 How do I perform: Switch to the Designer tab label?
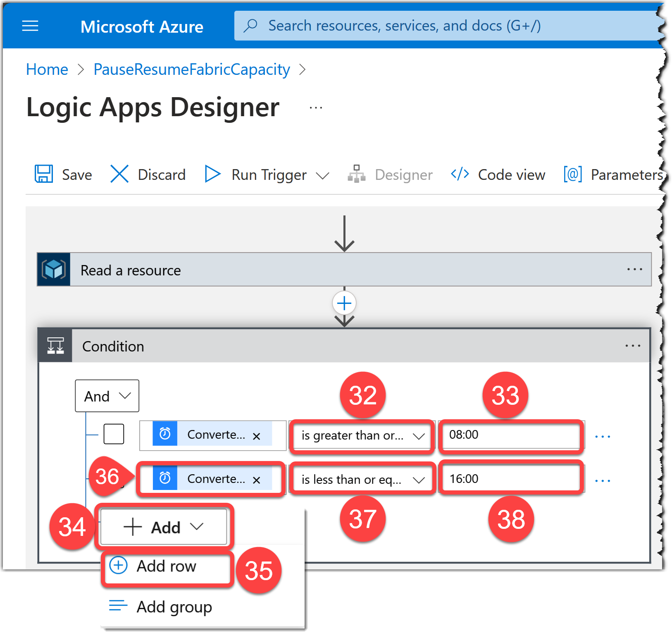point(404,175)
